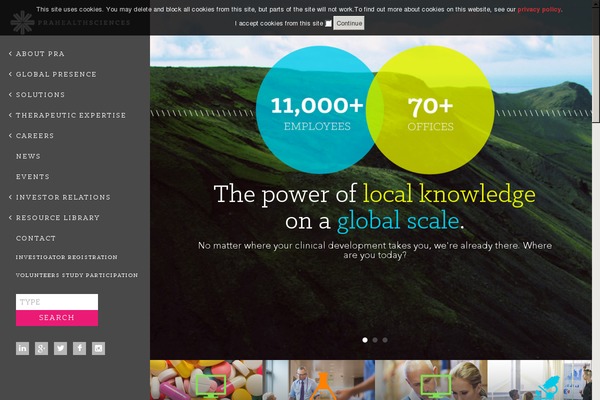
Task: Follow the privacy policy link
Action: click(x=539, y=10)
